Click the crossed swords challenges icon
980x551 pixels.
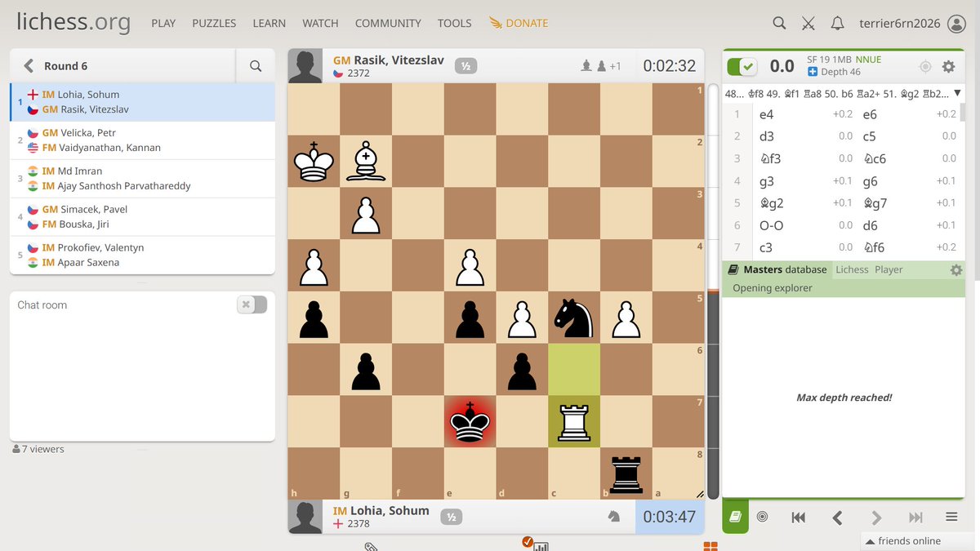point(808,24)
